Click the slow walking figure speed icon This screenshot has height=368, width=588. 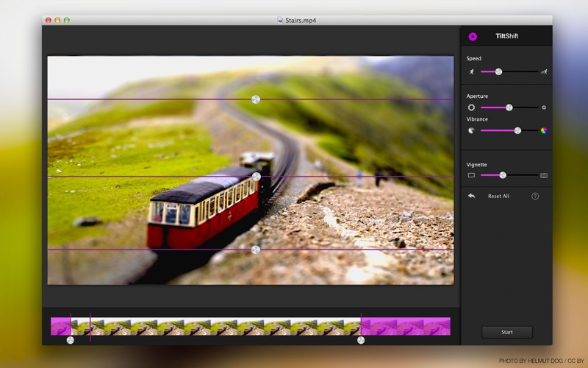471,71
